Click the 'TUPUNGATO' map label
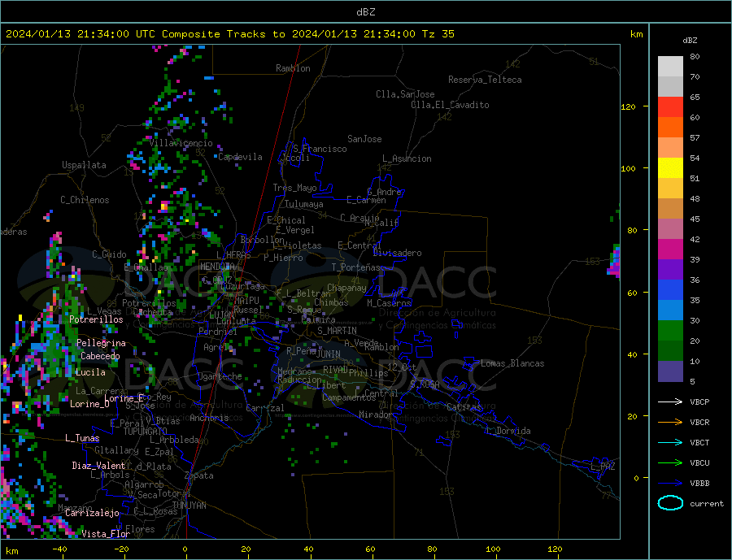 [146, 432]
